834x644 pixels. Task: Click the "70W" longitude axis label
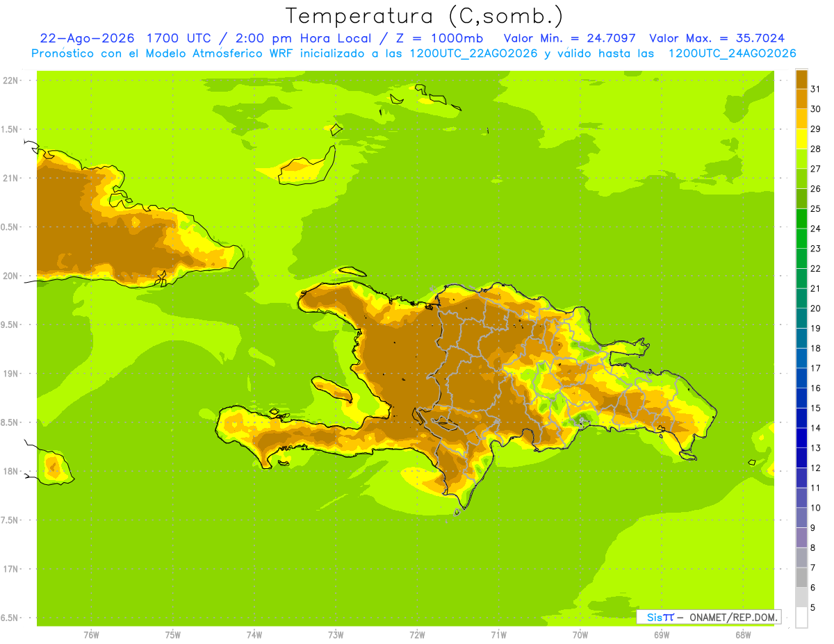580,635
